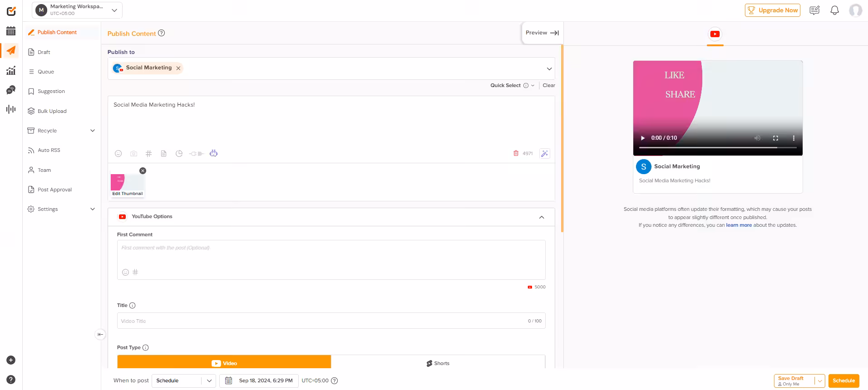Open the notifications bell
This screenshot has height=390, width=868.
point(834,10)
